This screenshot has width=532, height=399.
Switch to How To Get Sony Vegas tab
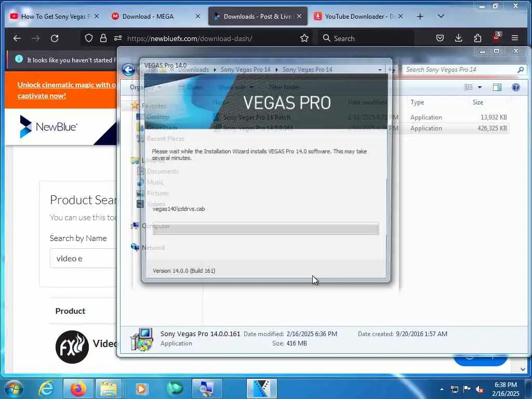point(55,16)
